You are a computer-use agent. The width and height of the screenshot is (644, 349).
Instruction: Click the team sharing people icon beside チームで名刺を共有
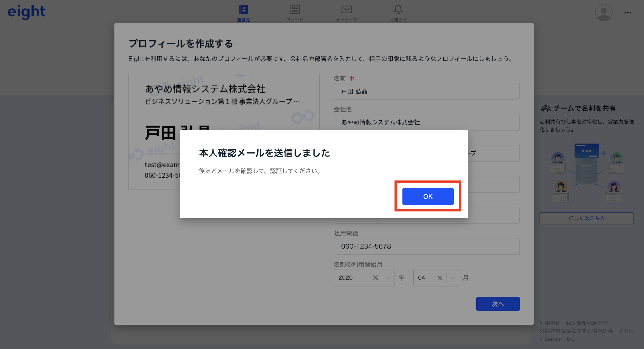pyautogui.click(x=545, y=108)
